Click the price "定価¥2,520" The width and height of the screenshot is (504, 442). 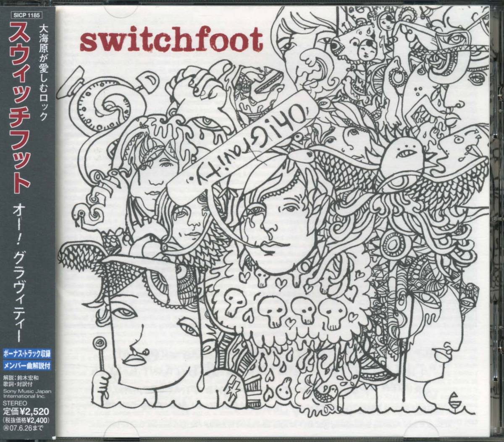pyautogui.click(x=26, y=411)
